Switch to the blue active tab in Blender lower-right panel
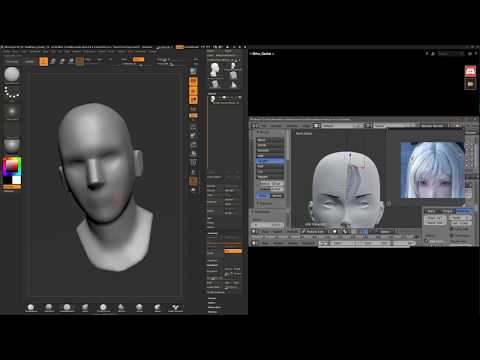 463,211
